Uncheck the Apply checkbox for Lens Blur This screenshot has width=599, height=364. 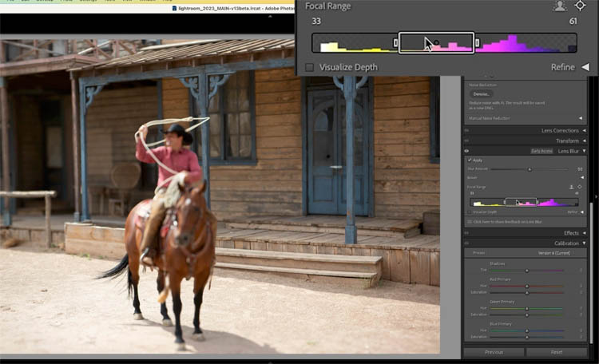coord(470,160)
